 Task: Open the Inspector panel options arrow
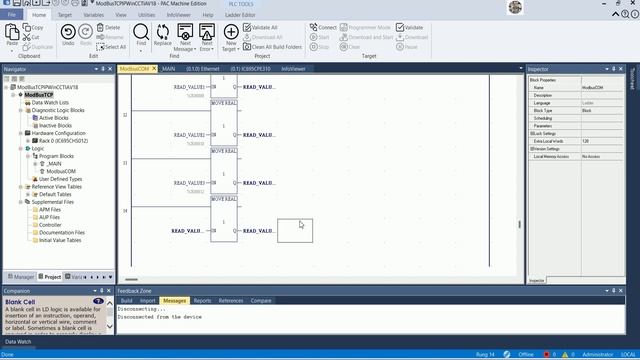point(607,69)
